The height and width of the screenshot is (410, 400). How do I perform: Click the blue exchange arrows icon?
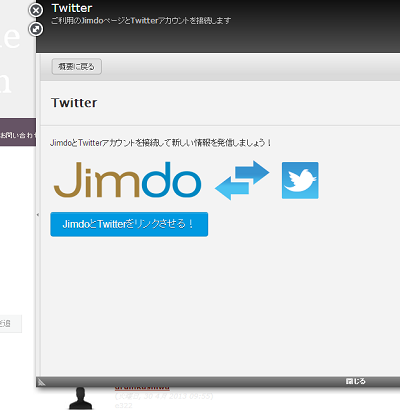(242, 180)
